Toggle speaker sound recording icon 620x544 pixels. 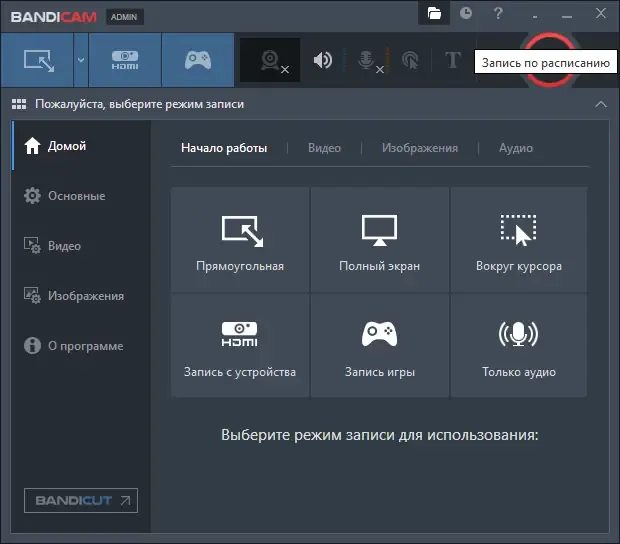323,60
